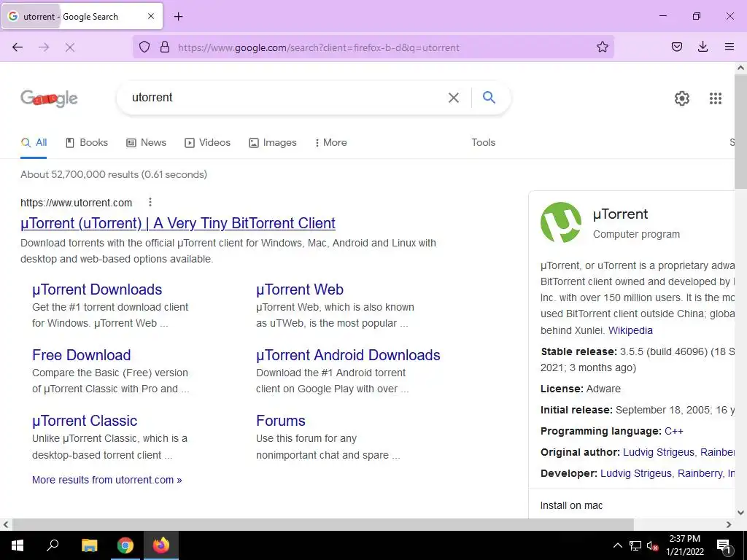Open the µTorrent Downloads sitelink
Screen dimensions: 747x560
97,289
